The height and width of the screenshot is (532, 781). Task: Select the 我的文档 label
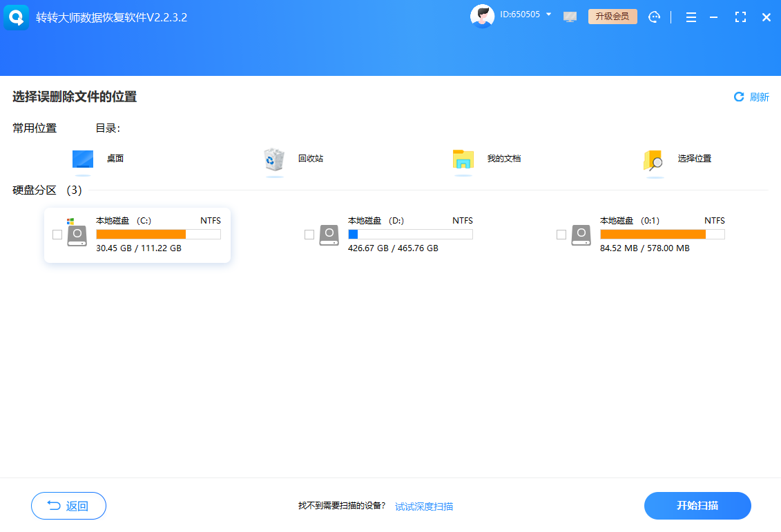(503, 158)
